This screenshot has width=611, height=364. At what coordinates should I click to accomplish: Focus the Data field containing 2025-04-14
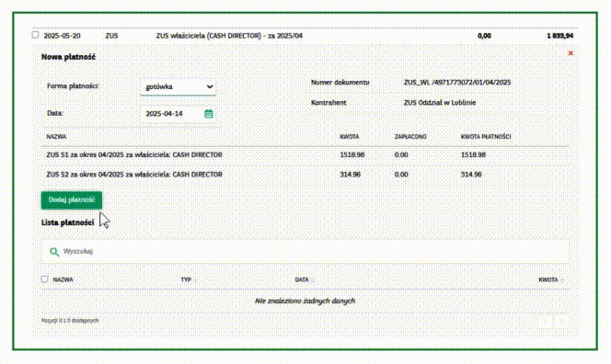(179, 114)
